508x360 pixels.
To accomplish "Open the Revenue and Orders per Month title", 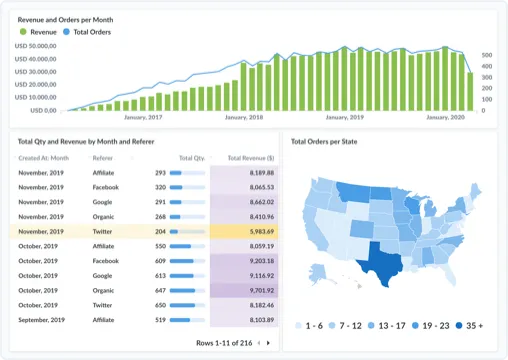I will (x=65, y=20).
